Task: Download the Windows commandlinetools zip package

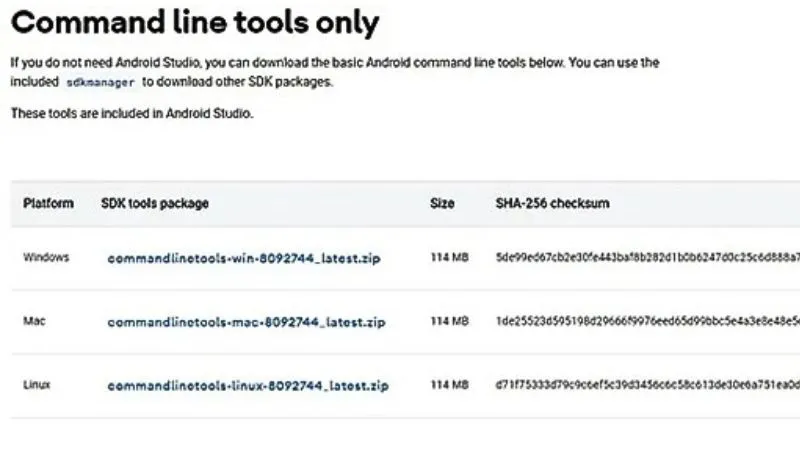Action: pos(244,258)
